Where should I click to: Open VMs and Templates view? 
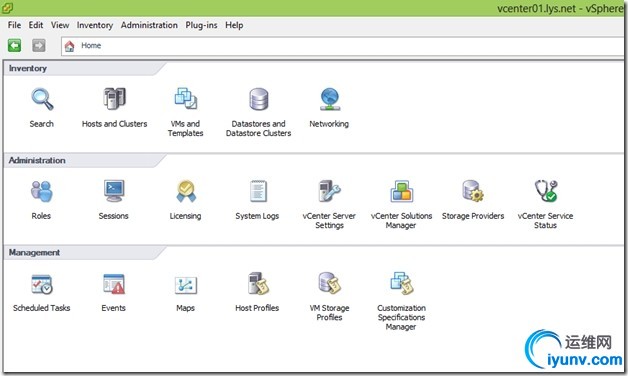pyautogui.click(x=185, y=99)
